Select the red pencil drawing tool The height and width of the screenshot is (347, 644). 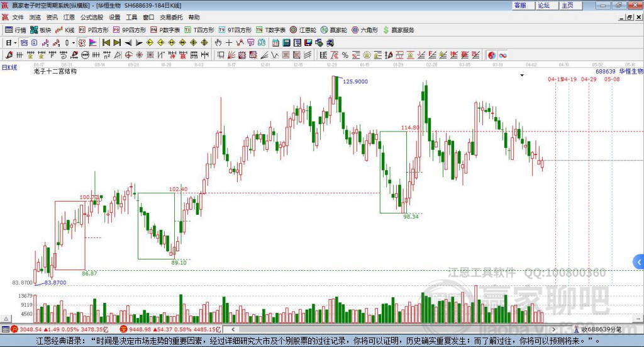(9, 55)
